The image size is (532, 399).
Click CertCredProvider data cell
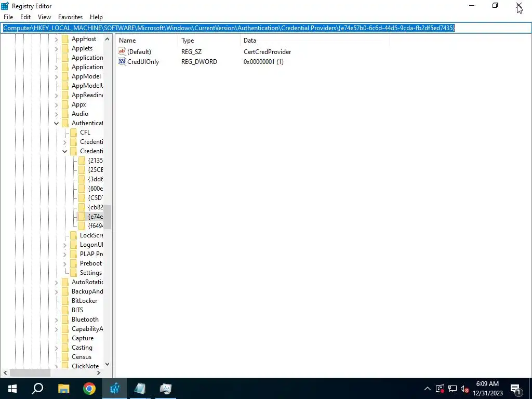coord(268,52)
